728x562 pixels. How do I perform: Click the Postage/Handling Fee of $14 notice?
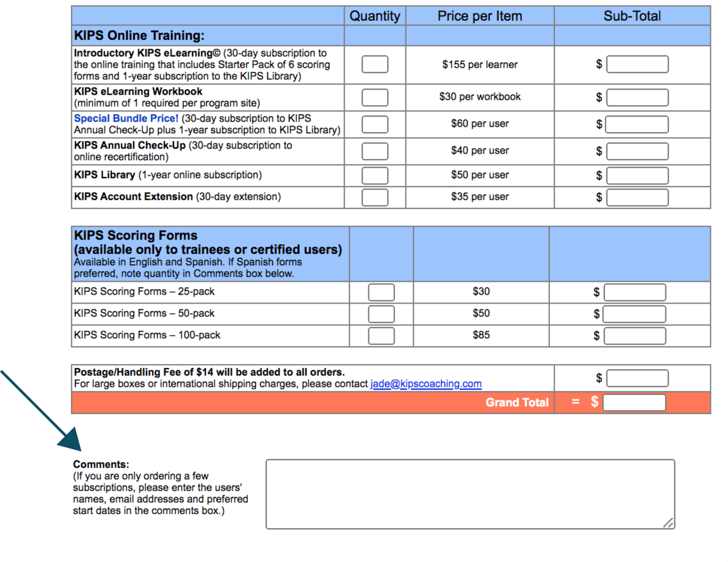(x=209, y=372)
